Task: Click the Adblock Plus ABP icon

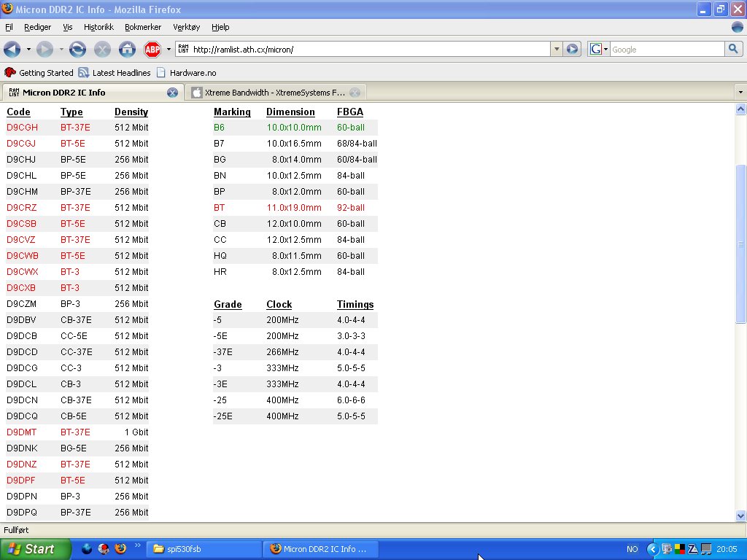Action: click(x=152, y=49)
